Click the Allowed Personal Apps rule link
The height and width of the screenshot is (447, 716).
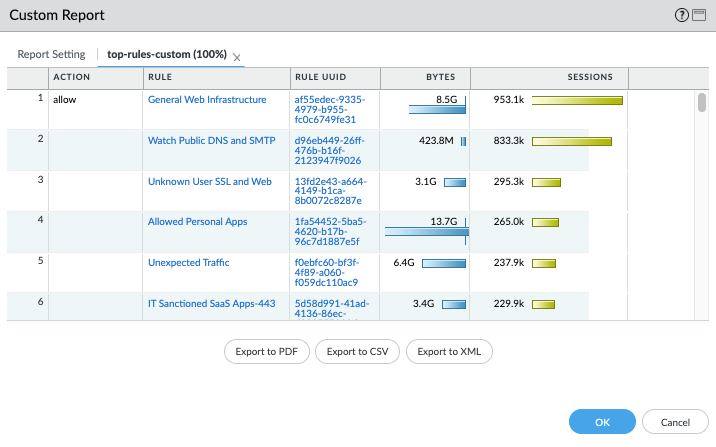click(x=197, y=221)
